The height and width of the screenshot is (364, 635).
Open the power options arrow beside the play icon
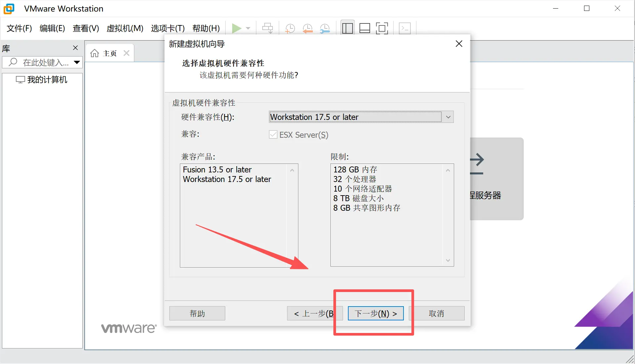pos(248,28)
